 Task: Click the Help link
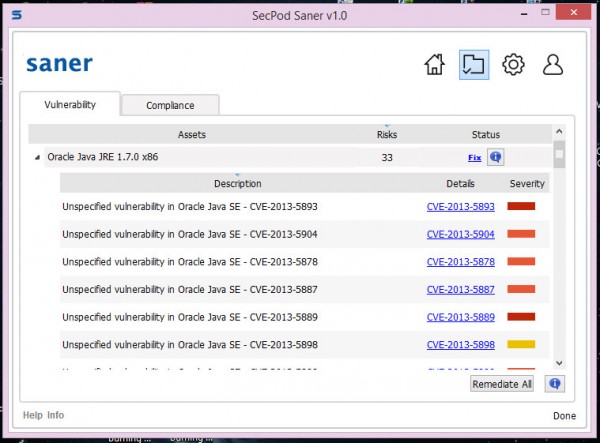[x=33, y=415]
